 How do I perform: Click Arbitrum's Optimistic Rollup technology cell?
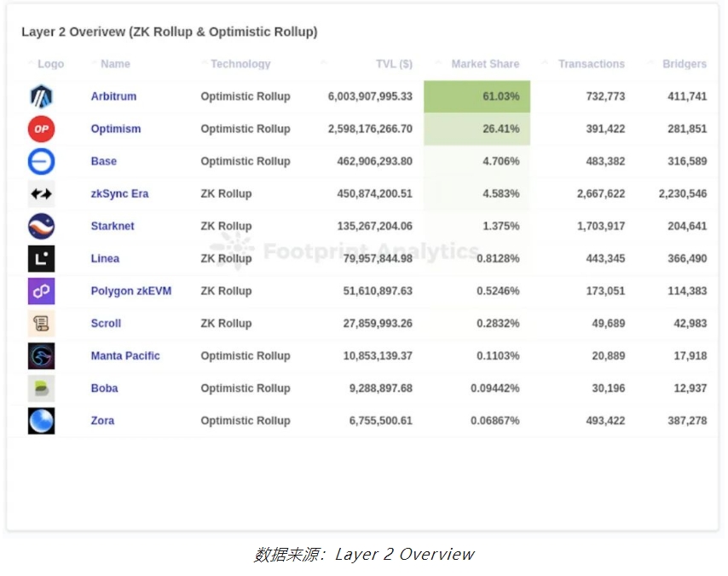click(x=246, y=96)
